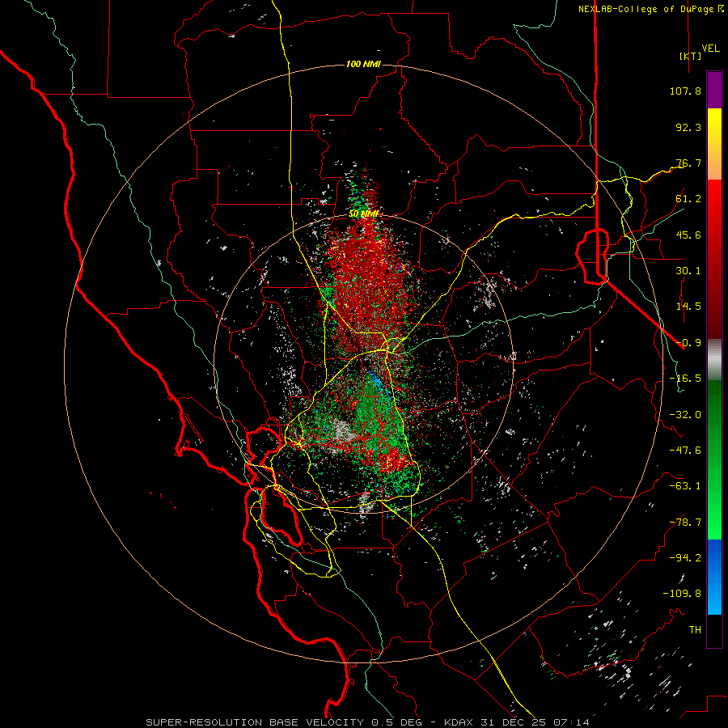Click the 100 NMI range ring label

tap(363, 64)
